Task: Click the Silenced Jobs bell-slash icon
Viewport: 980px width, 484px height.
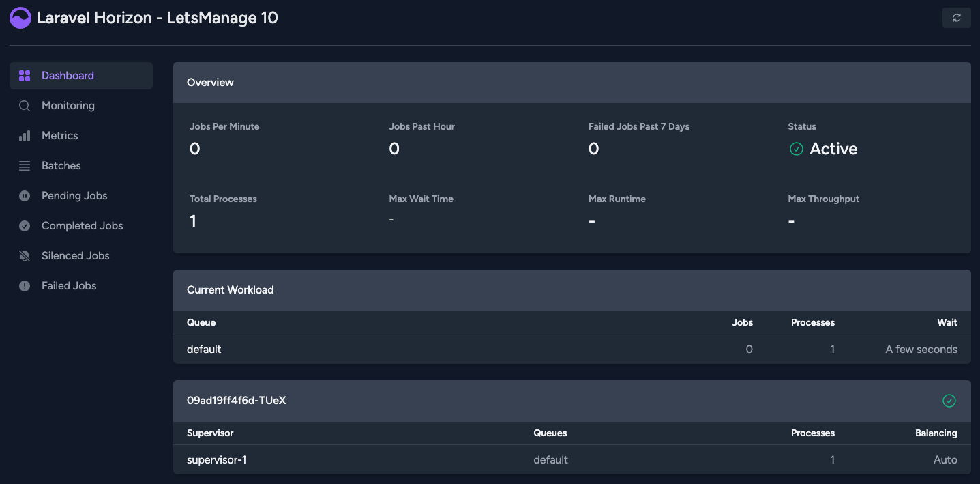Action: pyautogui.click(x=25, y=256)
